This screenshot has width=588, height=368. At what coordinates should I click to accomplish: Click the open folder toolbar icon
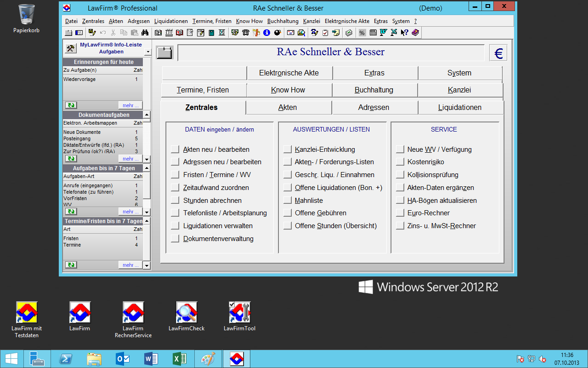point(68,33)
